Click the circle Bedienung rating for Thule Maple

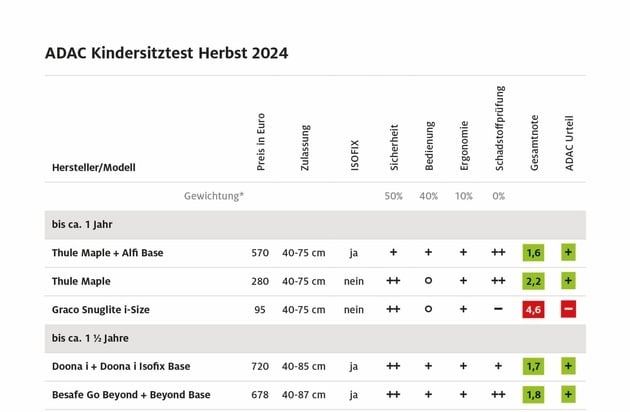pos(428,281)
